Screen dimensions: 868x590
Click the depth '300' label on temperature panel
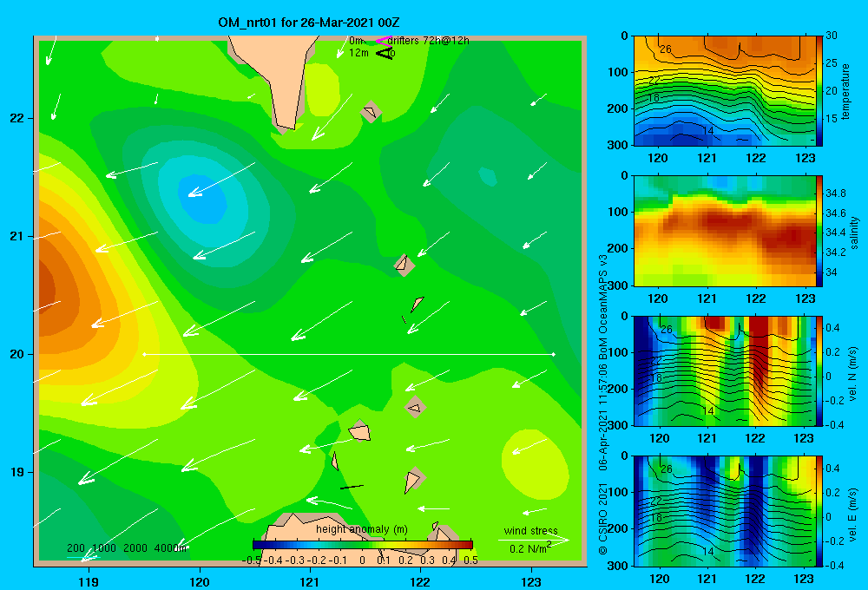point(619,145)
